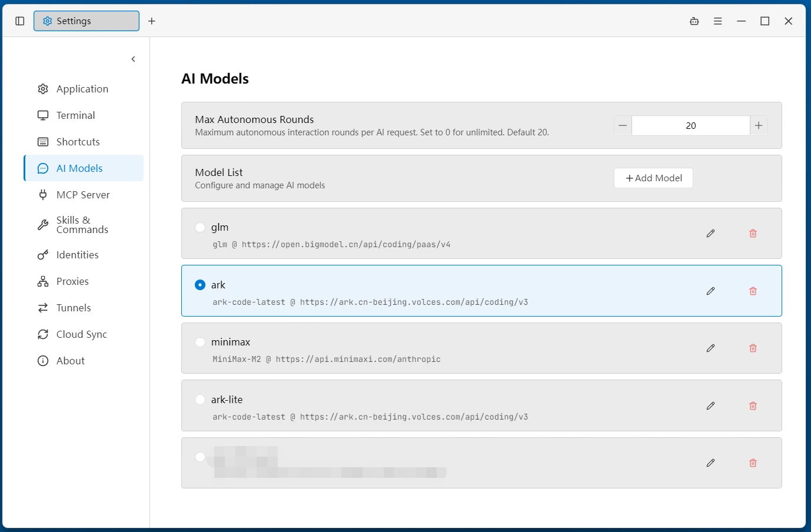Select glm model radio button
811x532 pixels.
pos(200,227)
